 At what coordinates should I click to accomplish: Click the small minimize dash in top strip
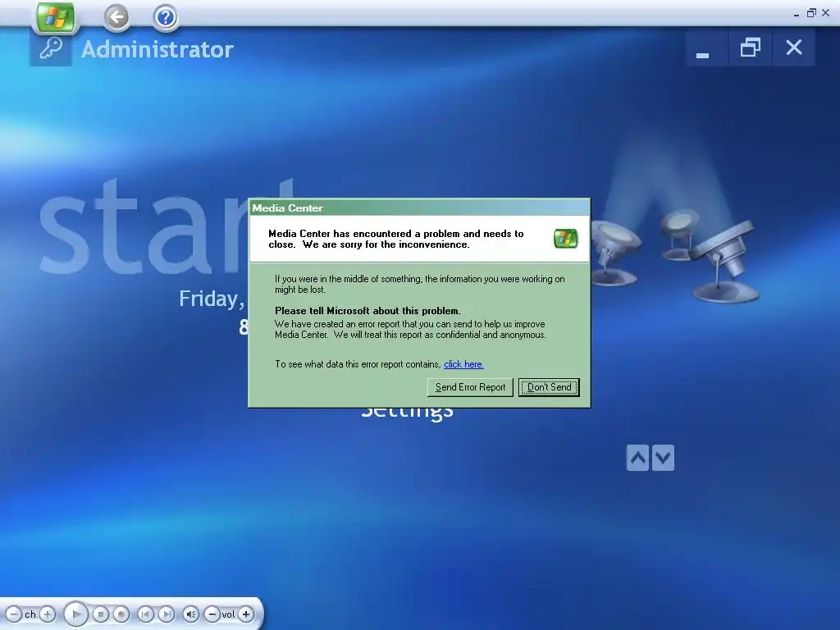pos(797,15)
